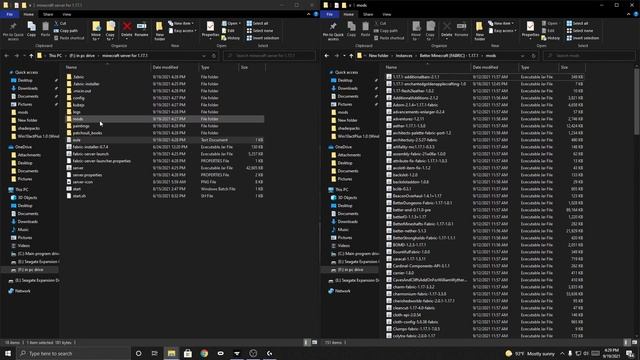
Task: Click search box in mods window
Action: [589, 56]
